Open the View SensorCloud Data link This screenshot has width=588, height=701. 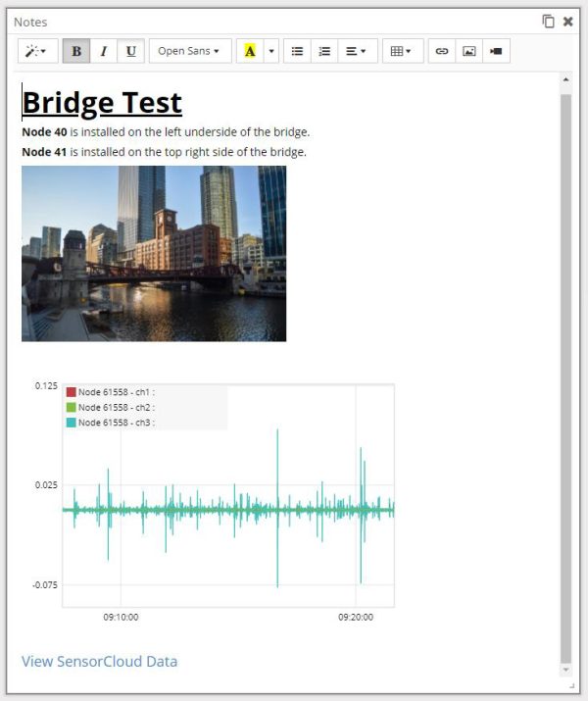[x=100, y=661]
